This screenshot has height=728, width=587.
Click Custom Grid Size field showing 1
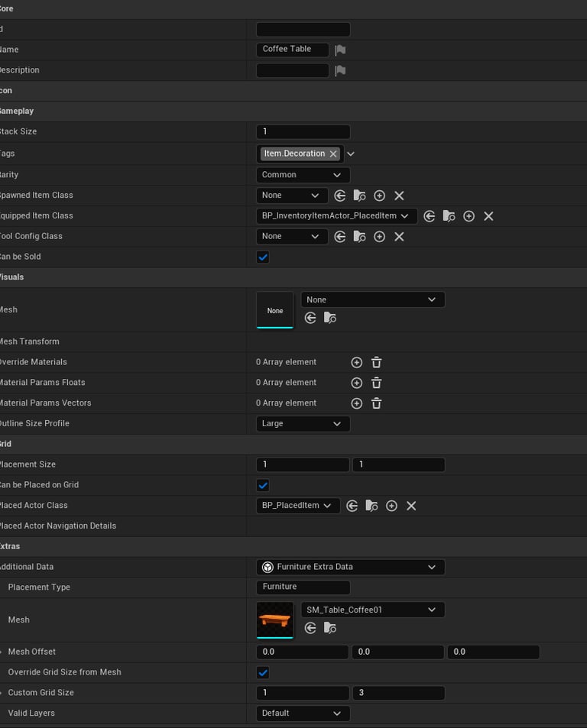pyautogui.click(x=303, y=693)
